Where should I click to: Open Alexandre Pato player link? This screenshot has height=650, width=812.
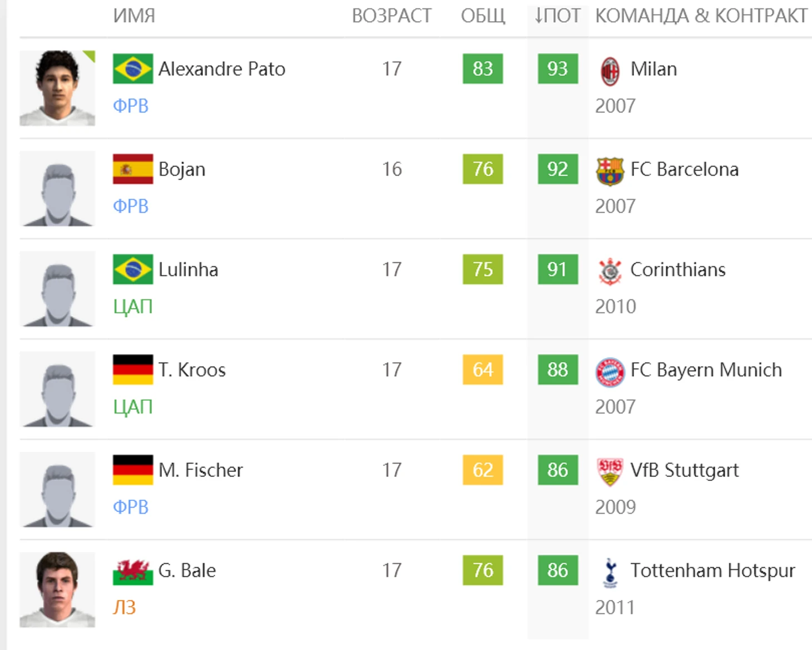221,69
